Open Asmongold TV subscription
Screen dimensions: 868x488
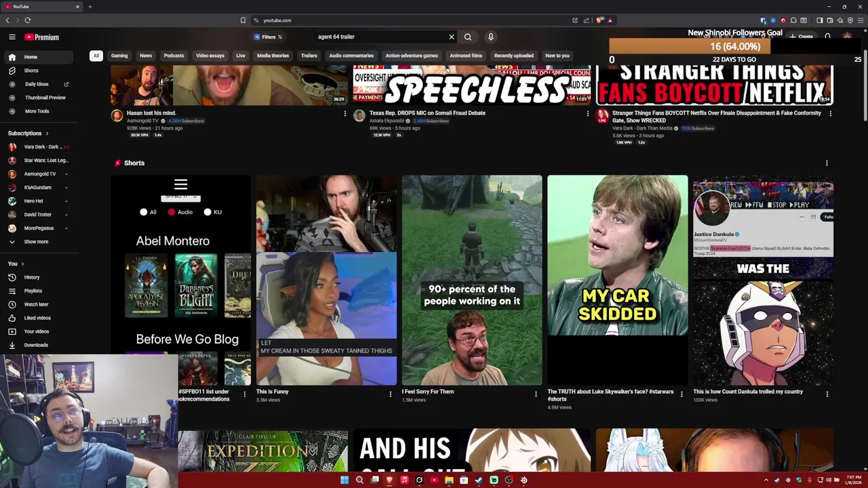tap(39, 174)
